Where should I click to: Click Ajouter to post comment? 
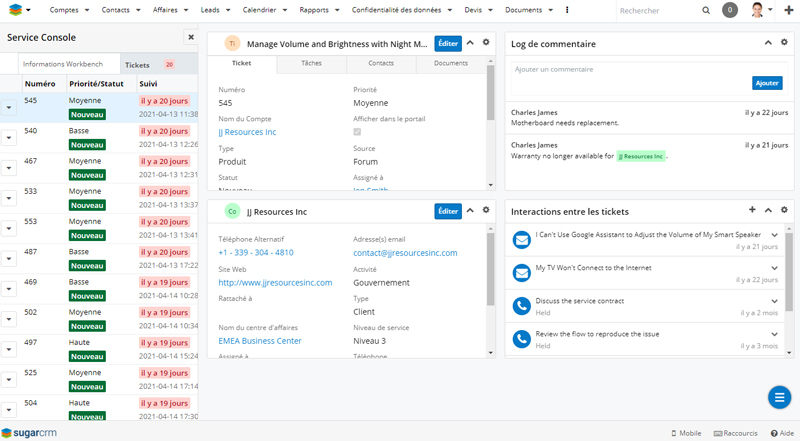point(767,83)
